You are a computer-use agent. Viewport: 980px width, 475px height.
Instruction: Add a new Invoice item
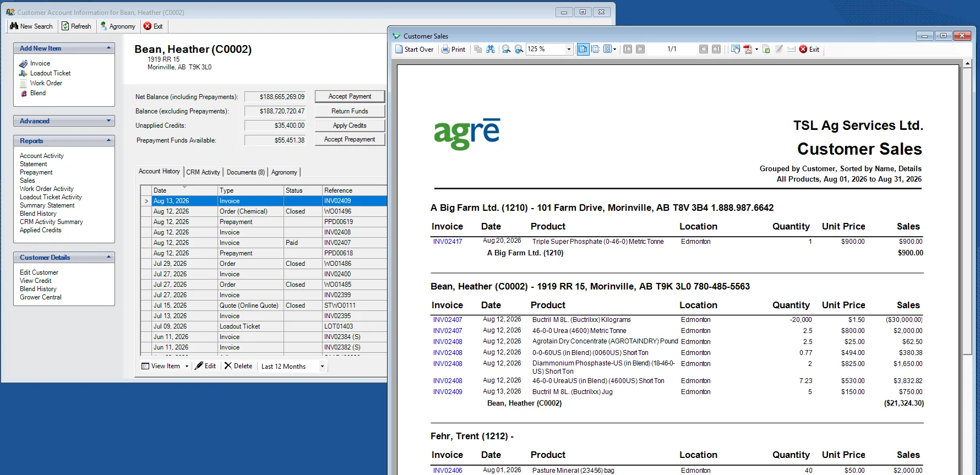coord(40,63)
